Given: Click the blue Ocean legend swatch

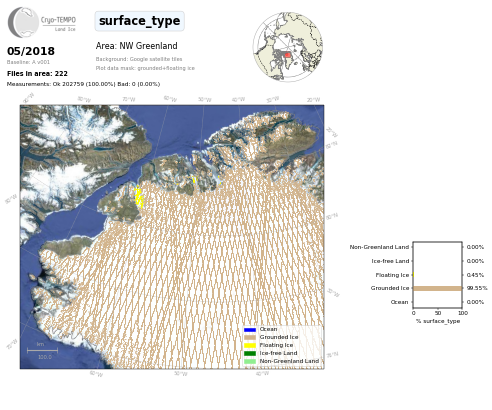Looking at the screenshot, I should [250, 330].
